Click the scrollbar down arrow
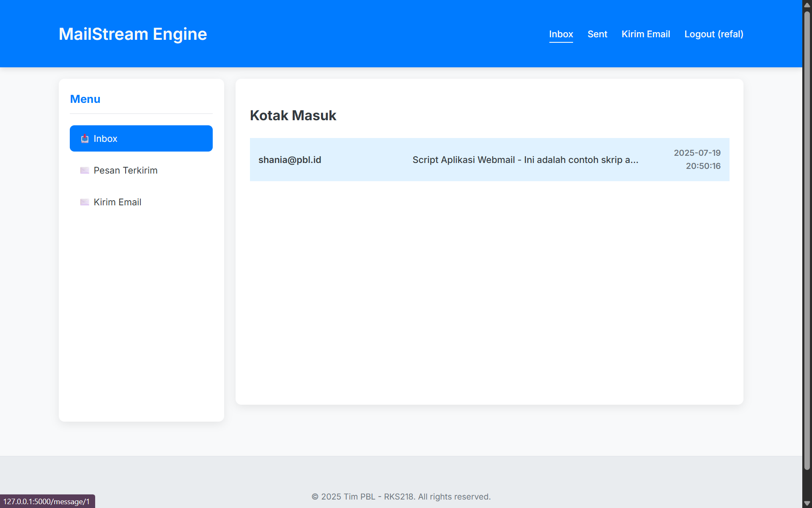Screen dimensions: 812x508 pyautogui.click(x=807, y=503)
